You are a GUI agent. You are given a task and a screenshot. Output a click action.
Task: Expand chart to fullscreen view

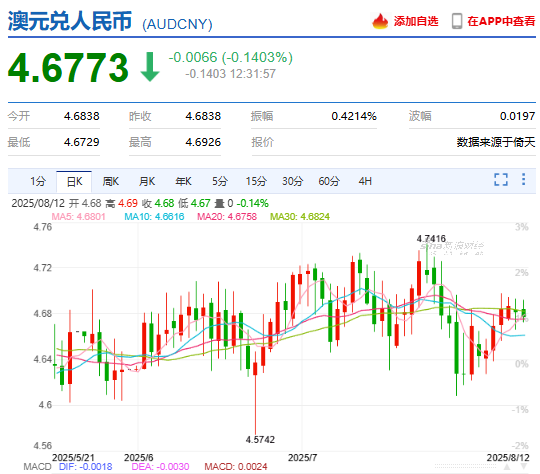coord(501,179)
